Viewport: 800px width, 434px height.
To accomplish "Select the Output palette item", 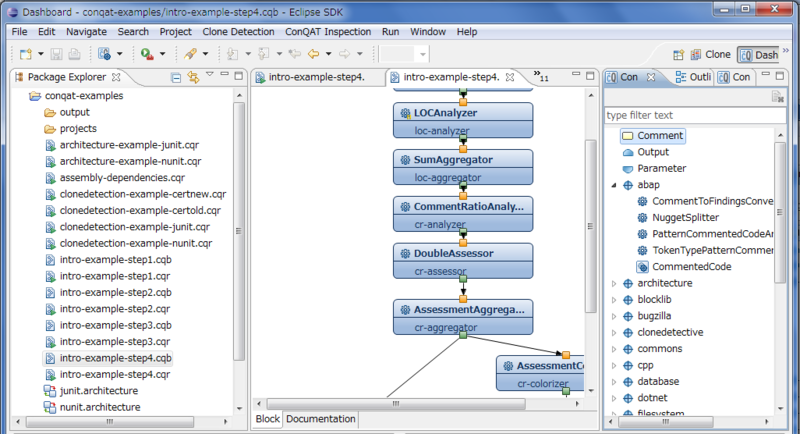I will [646, 152].
